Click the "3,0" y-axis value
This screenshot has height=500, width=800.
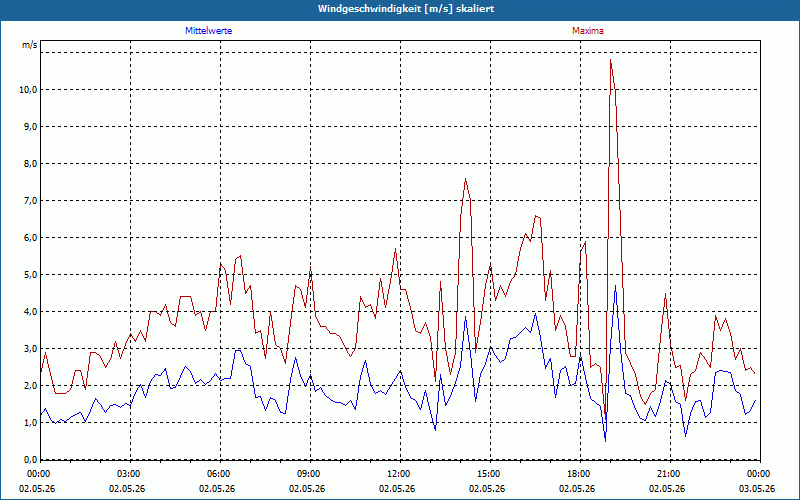(31, 348)
